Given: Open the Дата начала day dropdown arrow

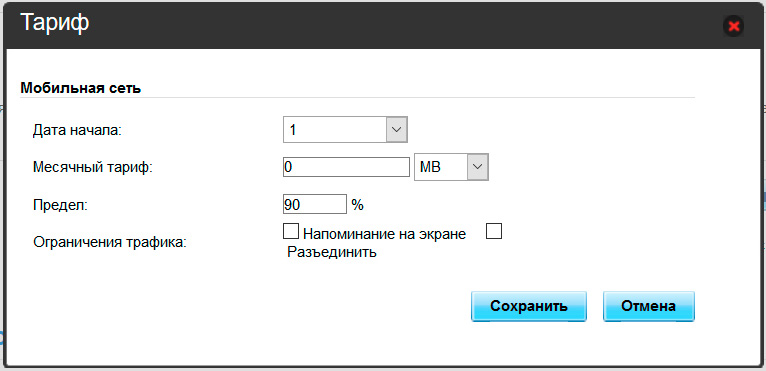Looking at the screenshot, I should (x=397, y=130).
